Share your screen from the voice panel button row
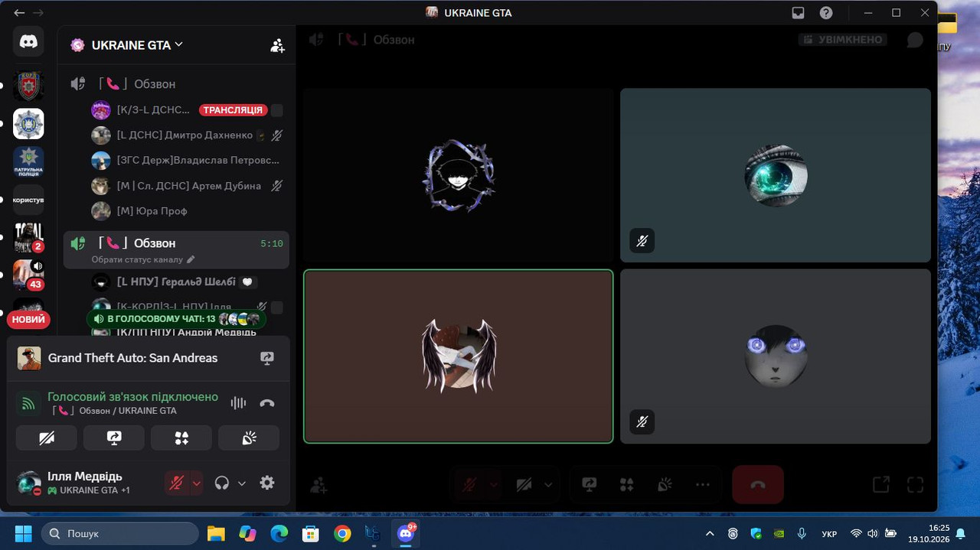 tap(114, 438)
